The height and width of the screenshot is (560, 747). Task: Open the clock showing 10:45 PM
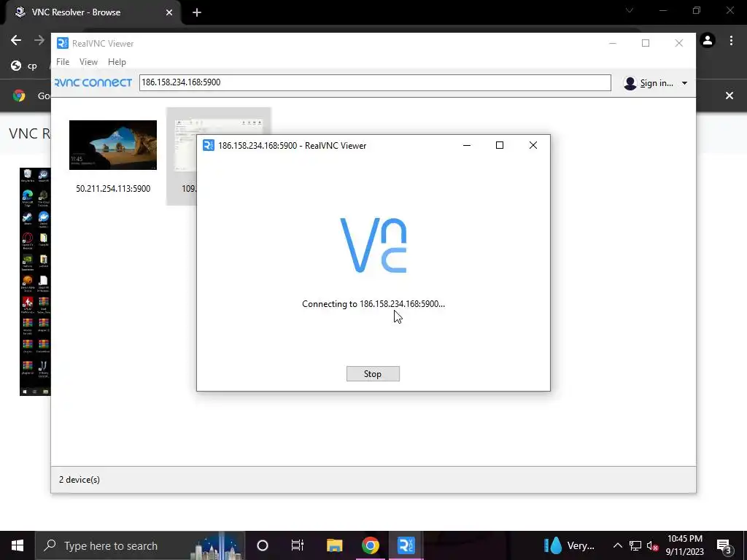(684, 545)
